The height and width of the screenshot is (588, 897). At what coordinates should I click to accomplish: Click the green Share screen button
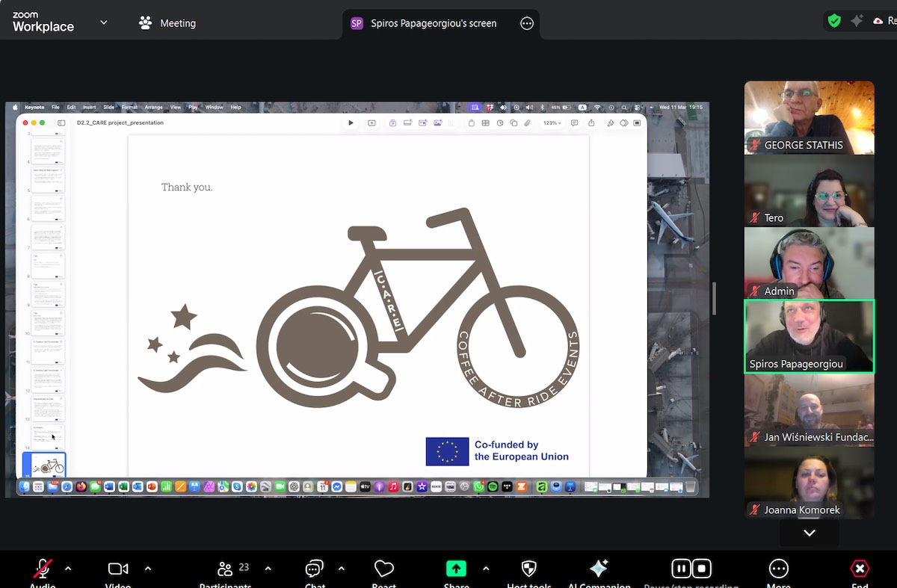coord(456,569)
